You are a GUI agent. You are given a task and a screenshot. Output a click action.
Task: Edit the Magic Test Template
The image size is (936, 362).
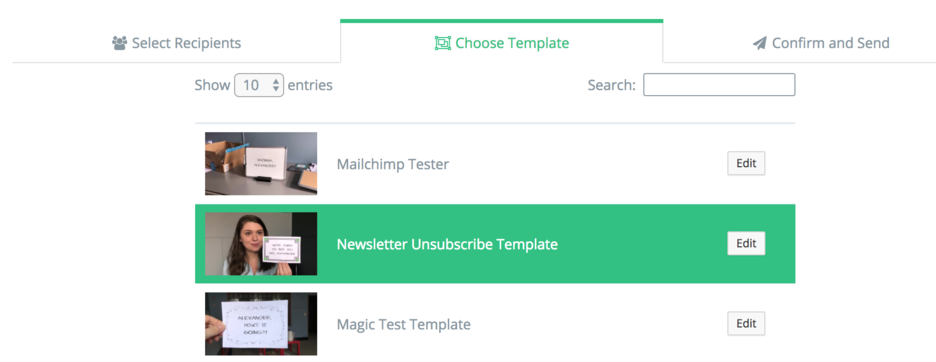click(x=746, y=323)
